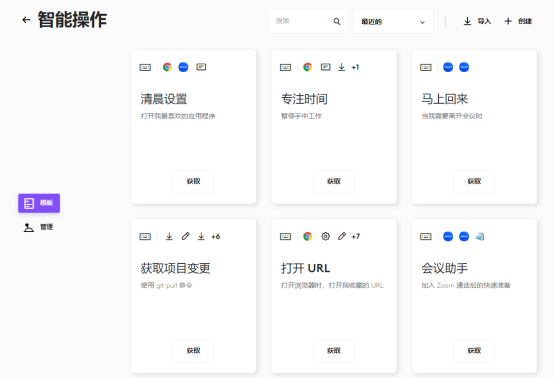
Task: Click the pencil icon in 获取项目变更 card
Action: click(185, 236)
